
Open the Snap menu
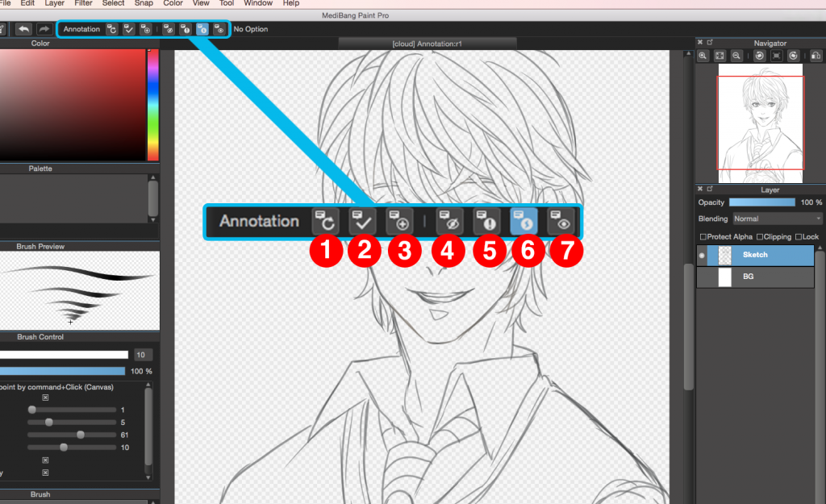(144, 3)
